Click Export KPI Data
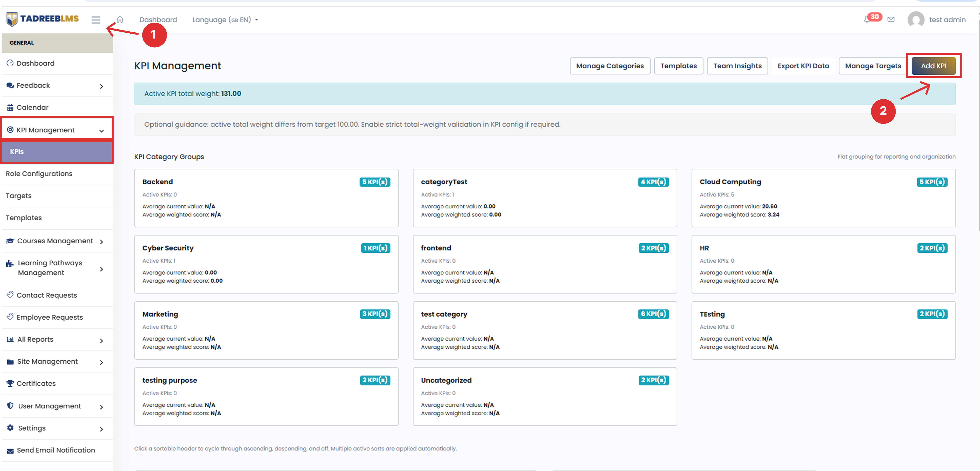Image resolution: width=980 pixels, height=471 pixels. [803, 66]
